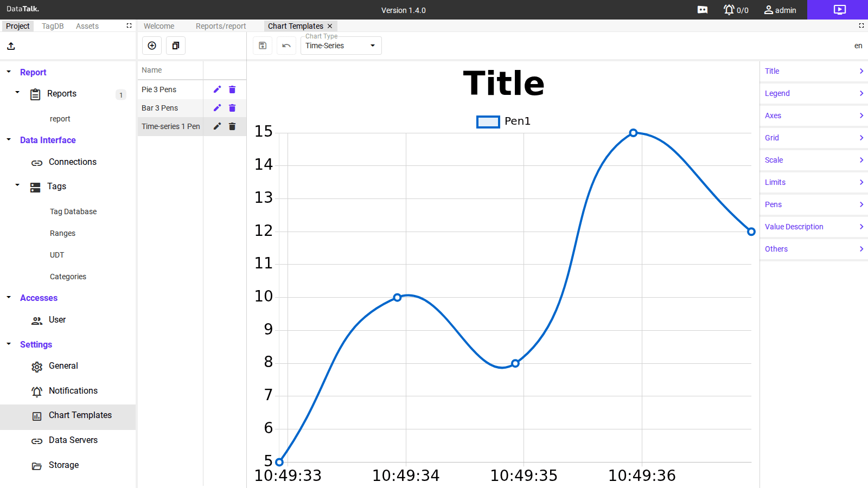Screen dimensions: 868x488
Task: Click the Storage folder icon
Action: pos(37,466)
